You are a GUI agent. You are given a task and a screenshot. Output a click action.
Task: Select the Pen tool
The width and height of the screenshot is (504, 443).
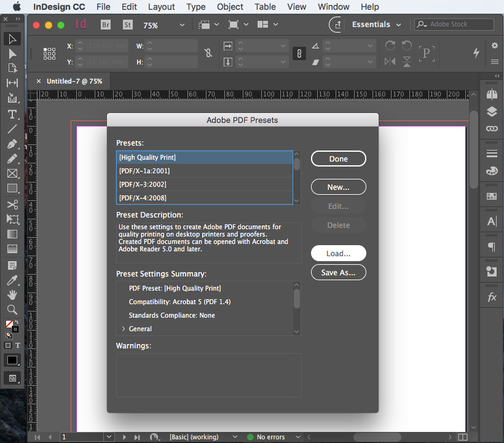click(12, 144)
